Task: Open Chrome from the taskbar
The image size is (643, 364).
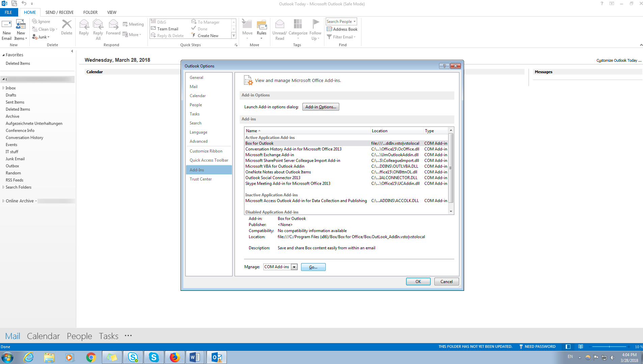Action: click(x=91, y=357)
